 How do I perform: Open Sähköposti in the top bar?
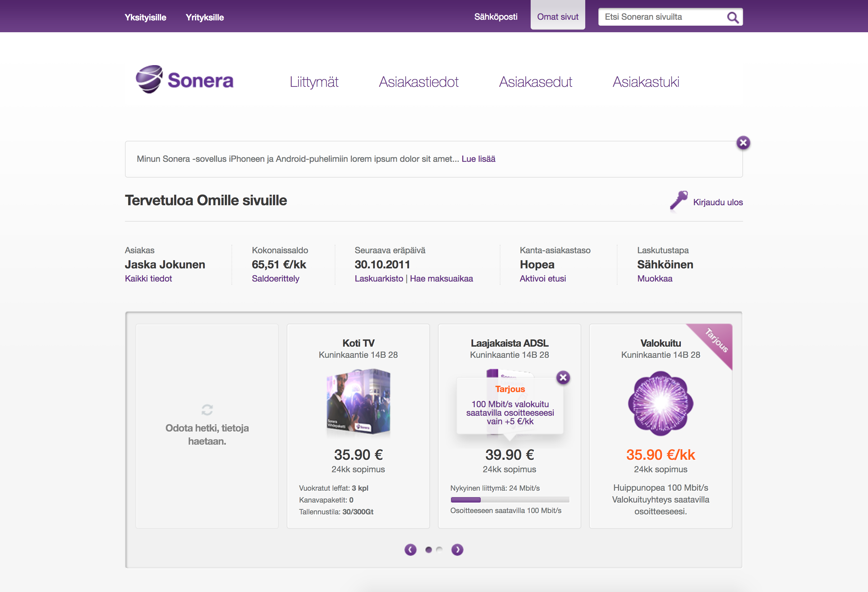[x=495, y=17]
